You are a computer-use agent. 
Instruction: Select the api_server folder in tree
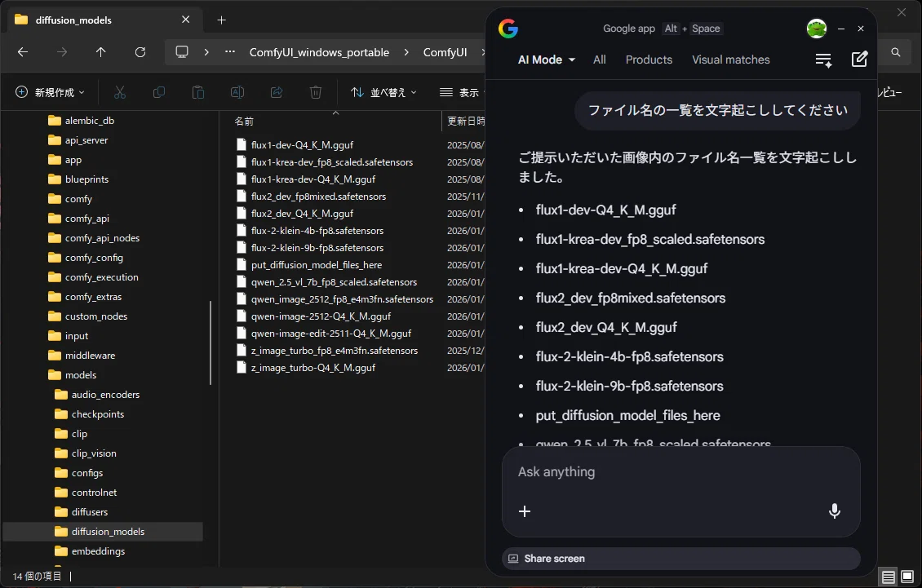[86, 140]
